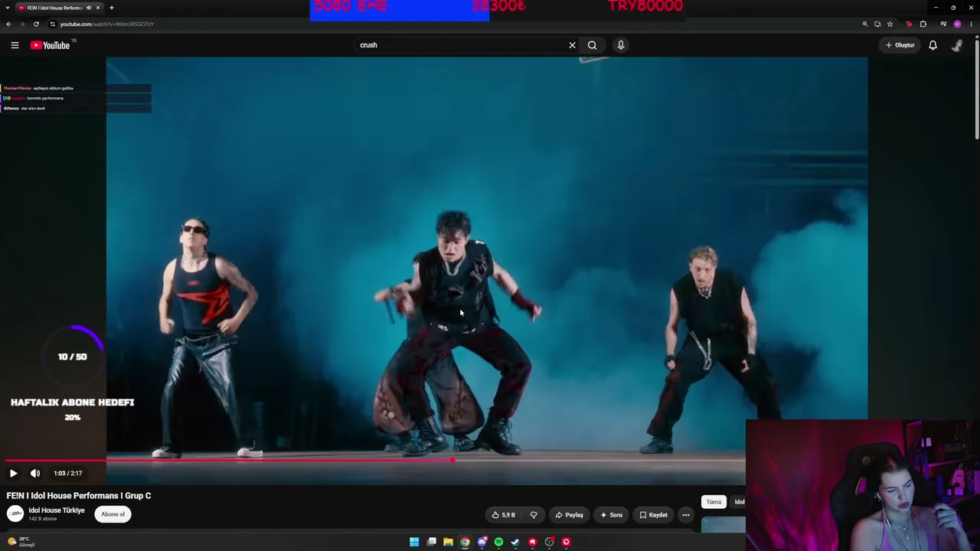
Task: Open Discord from the taskbar
Action: (482, 542)
